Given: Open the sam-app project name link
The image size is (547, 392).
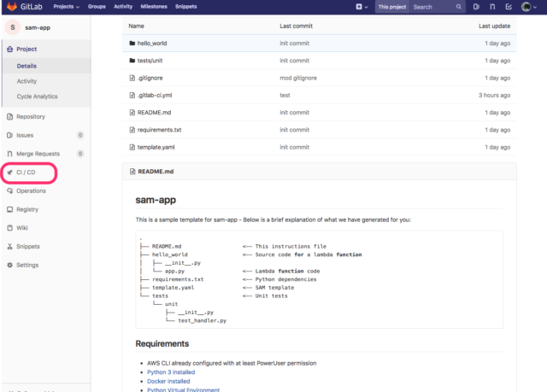Looking at the screenshot, I should click(x=38, y=27).
